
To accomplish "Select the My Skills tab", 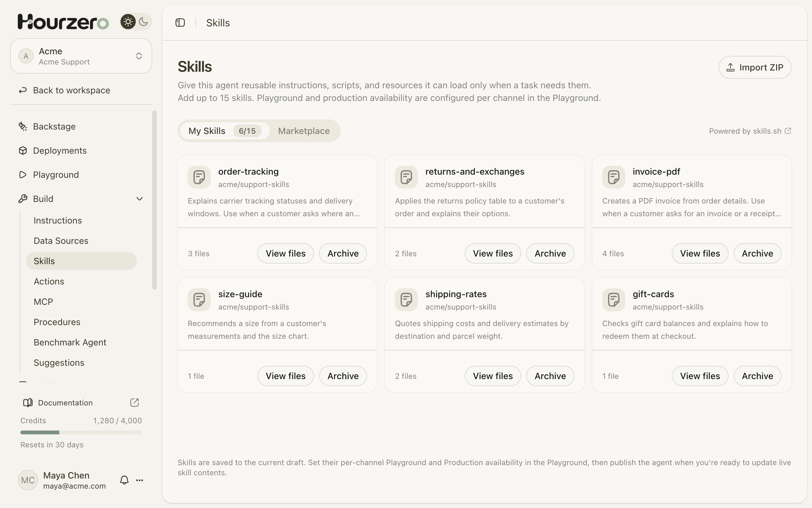I will point(225,131).
